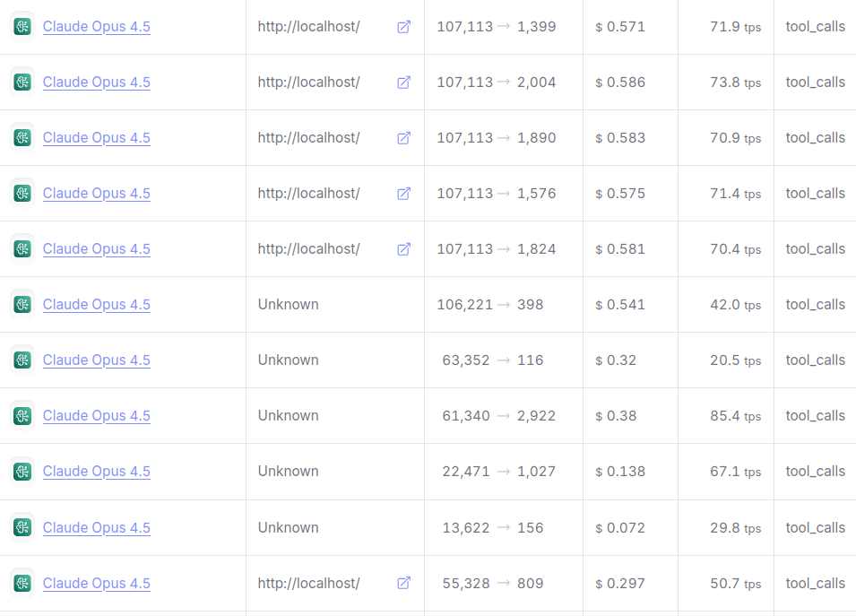This screenshot has width=856, height=616.
Task: Click the model icon in the $ 0.297 row
Action: 22,583
